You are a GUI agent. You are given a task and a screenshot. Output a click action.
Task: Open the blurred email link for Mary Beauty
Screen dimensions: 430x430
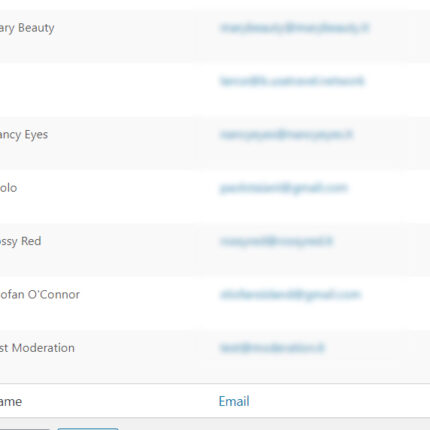coord(294,28)
